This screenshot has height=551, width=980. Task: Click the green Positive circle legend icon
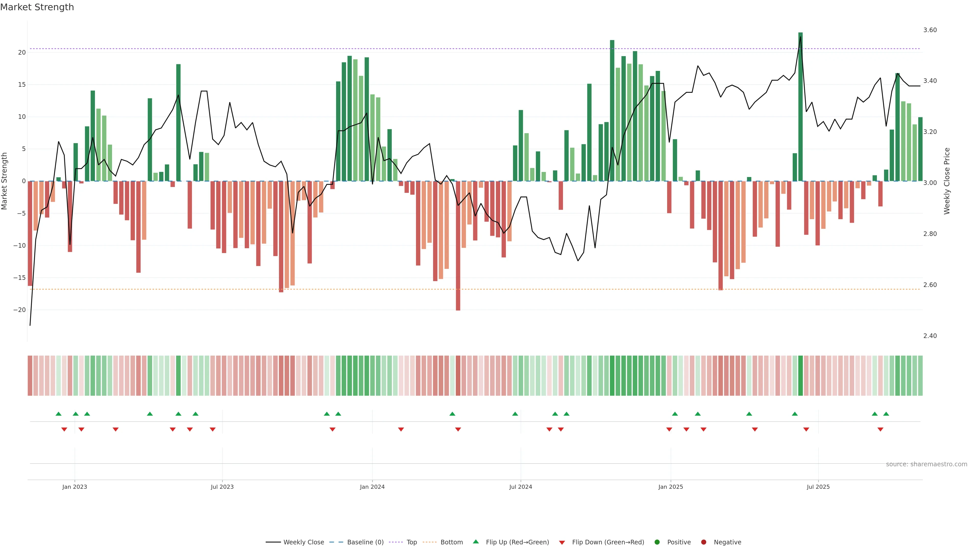[x=657, y=542]
